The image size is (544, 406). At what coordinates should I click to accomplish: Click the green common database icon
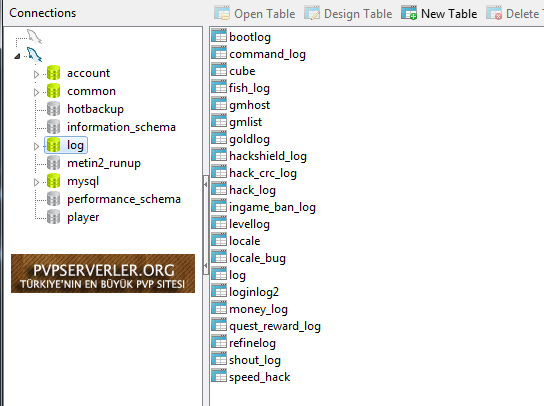pyautogui.click(x=53, y=91)
